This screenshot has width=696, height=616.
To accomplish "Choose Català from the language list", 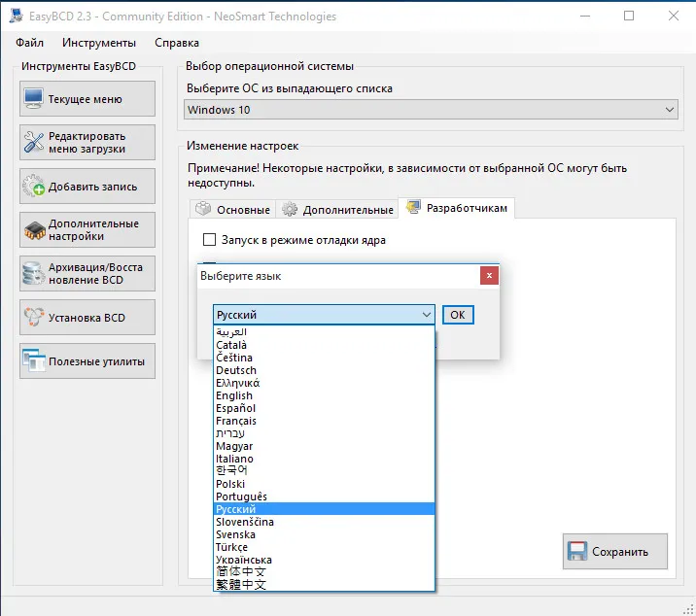I will [324, 345].
